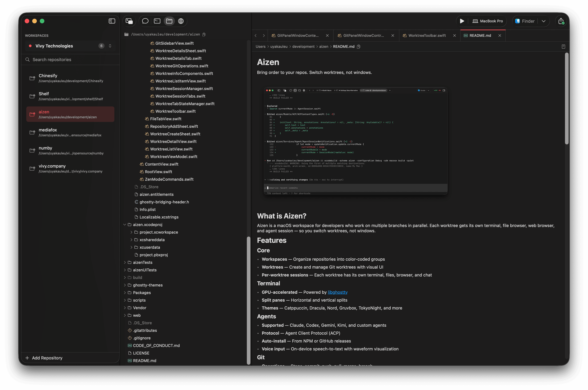Expand the ghostty-themes folder

(x=125, y=285)
